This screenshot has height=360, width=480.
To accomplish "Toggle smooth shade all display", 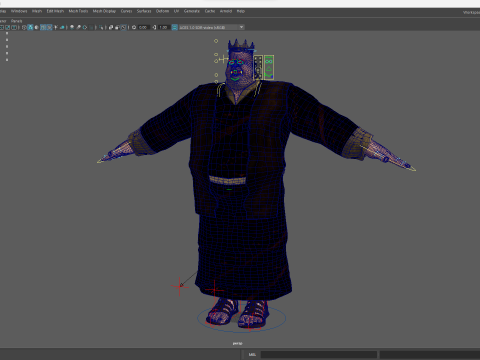I will pos(30,27).
